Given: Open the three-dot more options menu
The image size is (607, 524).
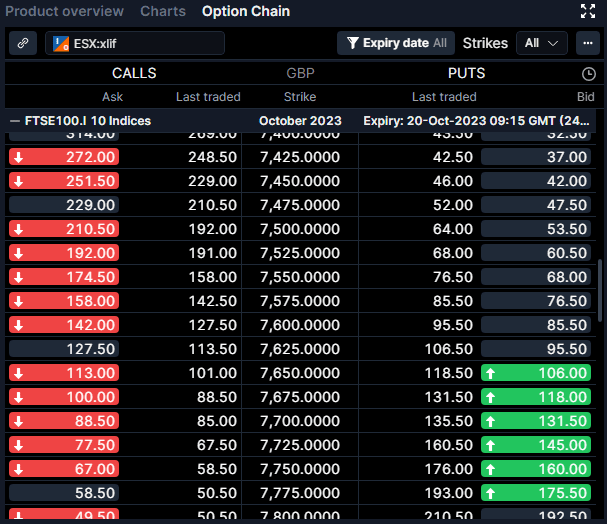Looking at the screenshot, I should click(x=587, y=43).
